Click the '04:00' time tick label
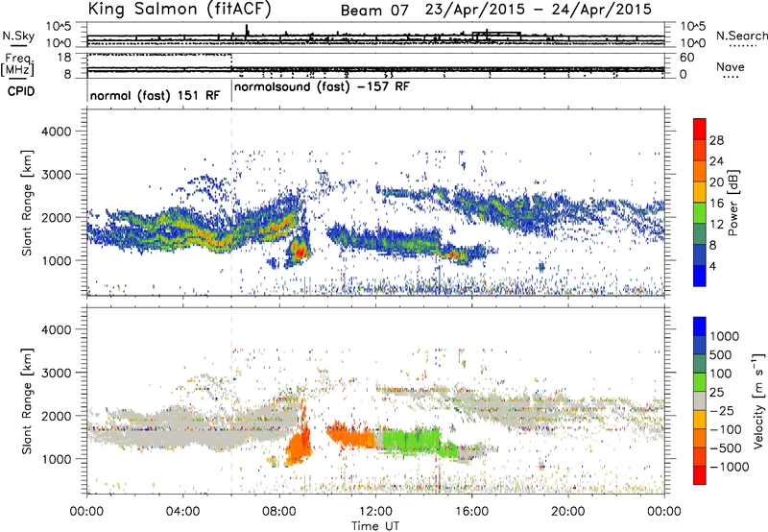The image size is (768, 532). 182,512
